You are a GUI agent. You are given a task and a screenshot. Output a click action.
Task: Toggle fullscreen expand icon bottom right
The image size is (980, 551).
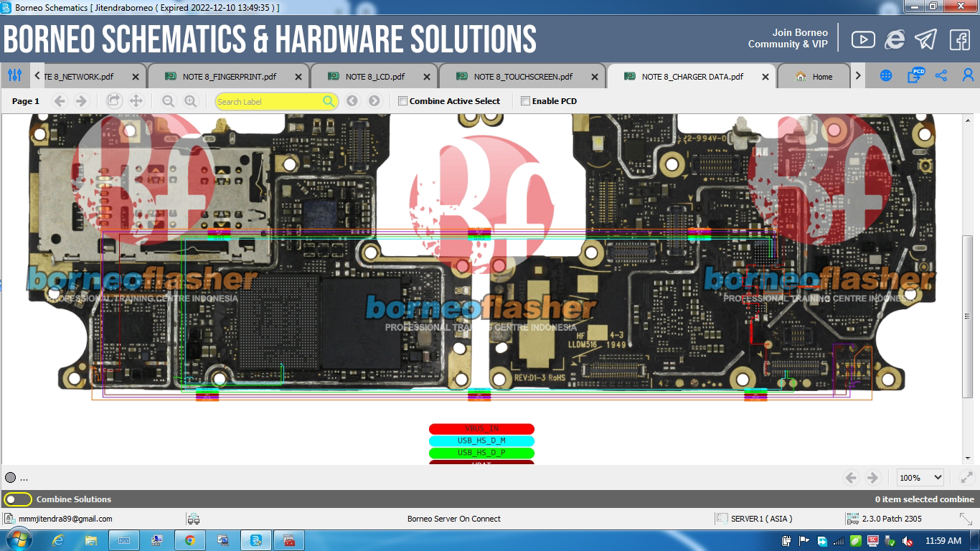point(966,477)
